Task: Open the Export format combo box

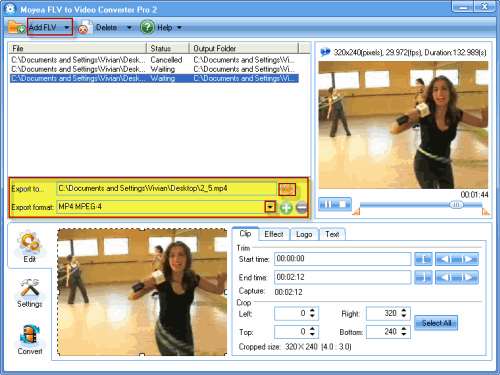Action: point(166,207)
